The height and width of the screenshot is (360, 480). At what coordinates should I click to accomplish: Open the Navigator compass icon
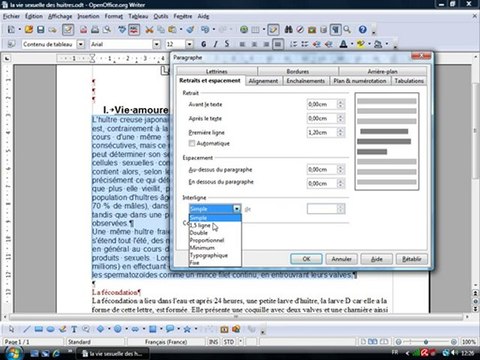click(x=300, y=29)
